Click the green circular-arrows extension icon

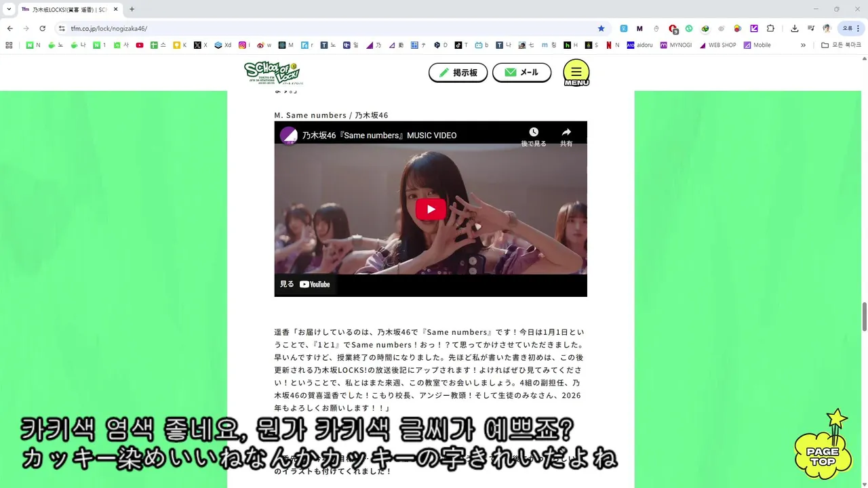[x=688, y=28]
